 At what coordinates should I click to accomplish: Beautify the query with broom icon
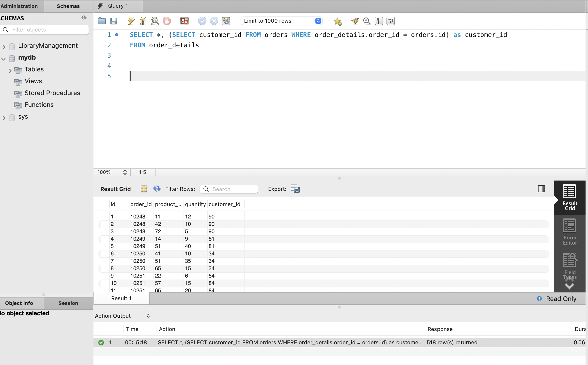point(355,21)
